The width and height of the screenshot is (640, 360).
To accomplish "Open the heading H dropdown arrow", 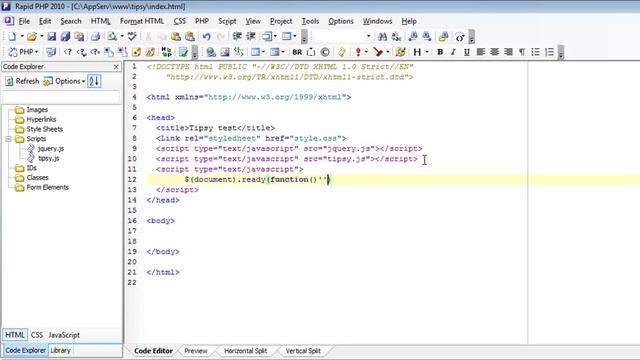I will point(427,52).
